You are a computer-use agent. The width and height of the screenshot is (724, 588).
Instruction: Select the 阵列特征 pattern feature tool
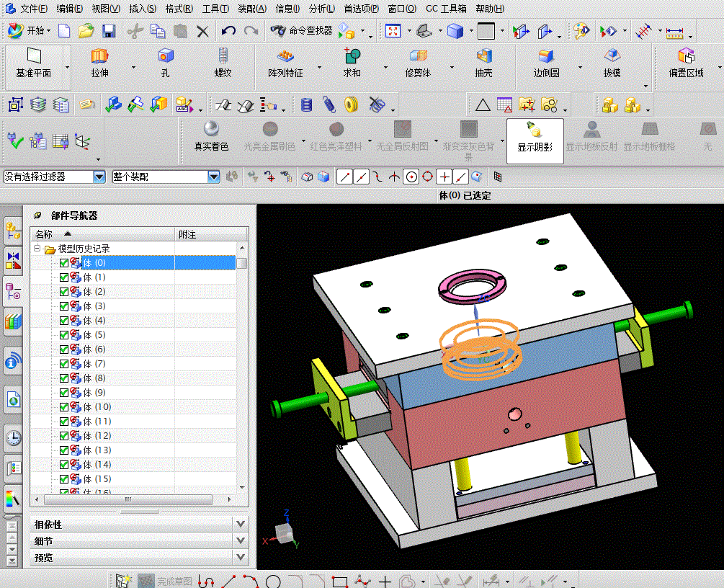pyautogui.click(x=285, y=63)
